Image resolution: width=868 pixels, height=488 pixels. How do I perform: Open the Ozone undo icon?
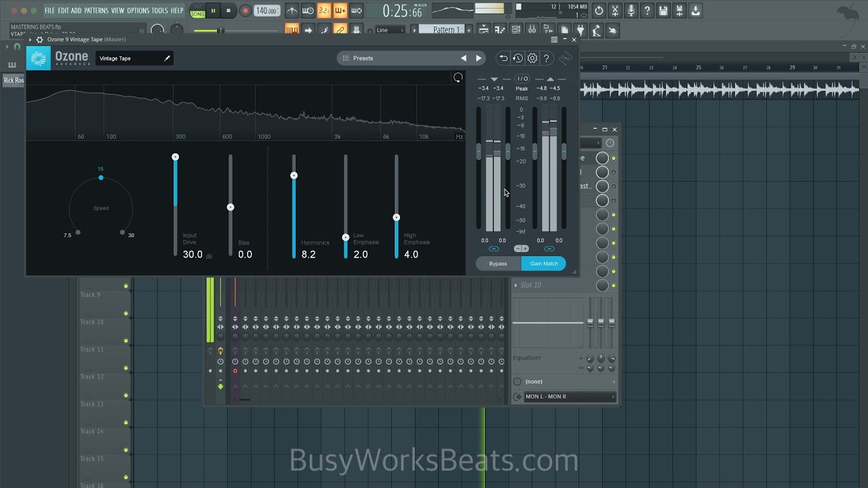coord(503,58)
